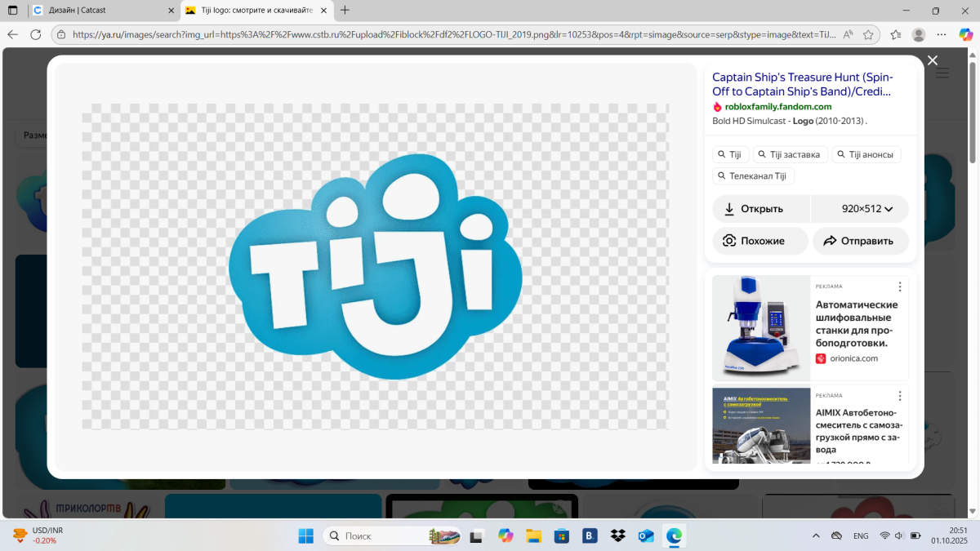Open Dropbox from the taskbar
The height and width of the screenshot is (551, 980).
(x=617, y=535)
